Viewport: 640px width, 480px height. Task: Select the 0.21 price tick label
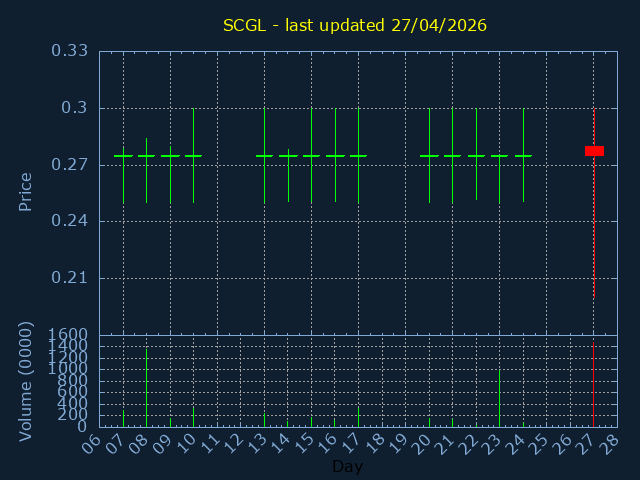[x=70, y=278]
